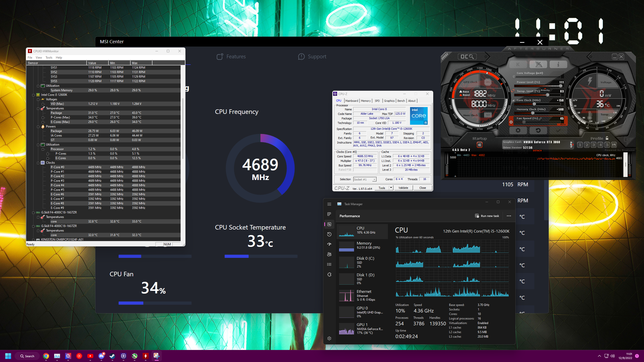Viewport: 644px width, 362px height.
Task: Toggle Auto fan speed mode
Action: [x=563, y=124]
